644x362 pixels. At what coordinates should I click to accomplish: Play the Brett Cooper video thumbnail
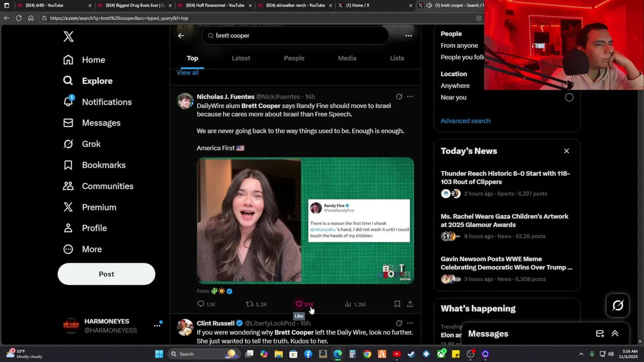pyautogui.click(x=305, y=221)
